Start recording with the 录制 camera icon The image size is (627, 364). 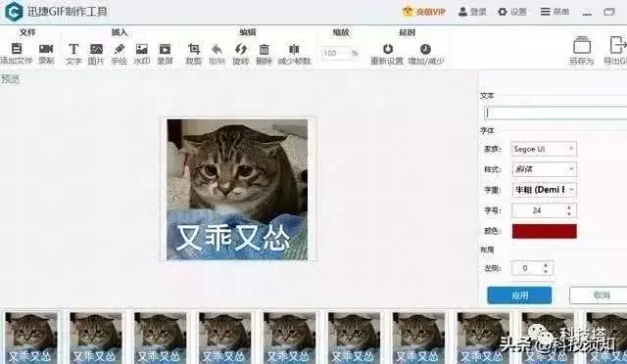click(x=46, y=49)
